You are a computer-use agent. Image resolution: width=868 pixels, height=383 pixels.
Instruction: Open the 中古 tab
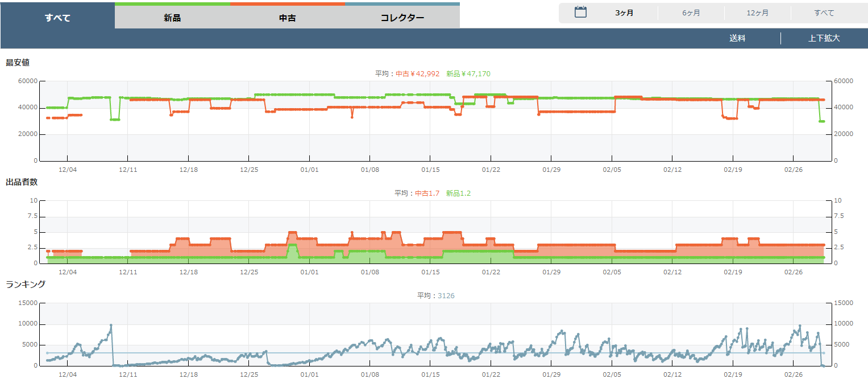(288, 18)
